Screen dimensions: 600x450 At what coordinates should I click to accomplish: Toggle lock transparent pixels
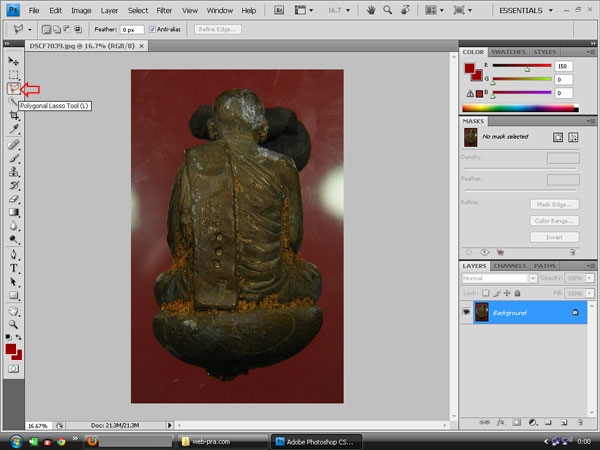click(x=486, y=293)
